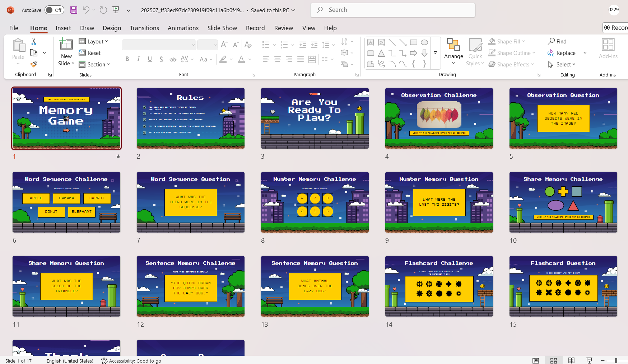Click the Find button
Screen dimensions: 628x364
coord(557,42)
